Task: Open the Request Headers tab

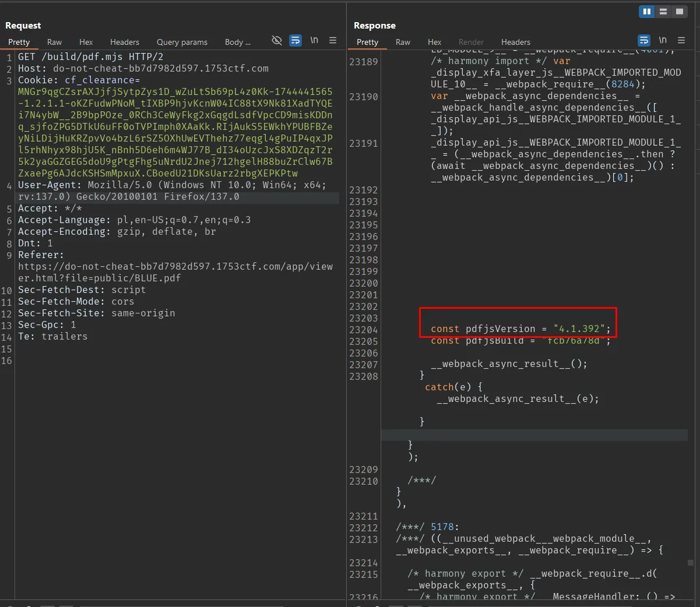Action: coord(125,42)
